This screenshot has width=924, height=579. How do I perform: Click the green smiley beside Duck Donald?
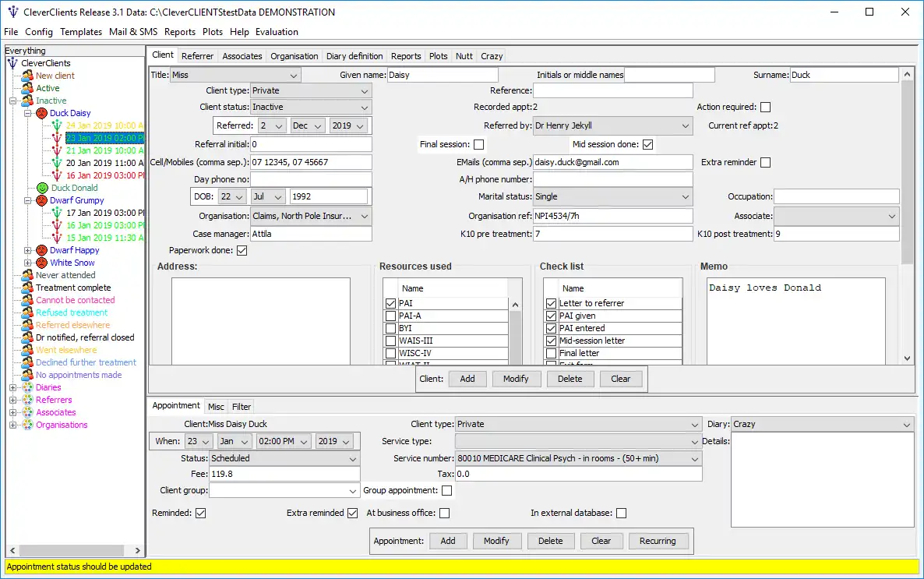click(42, 188)
